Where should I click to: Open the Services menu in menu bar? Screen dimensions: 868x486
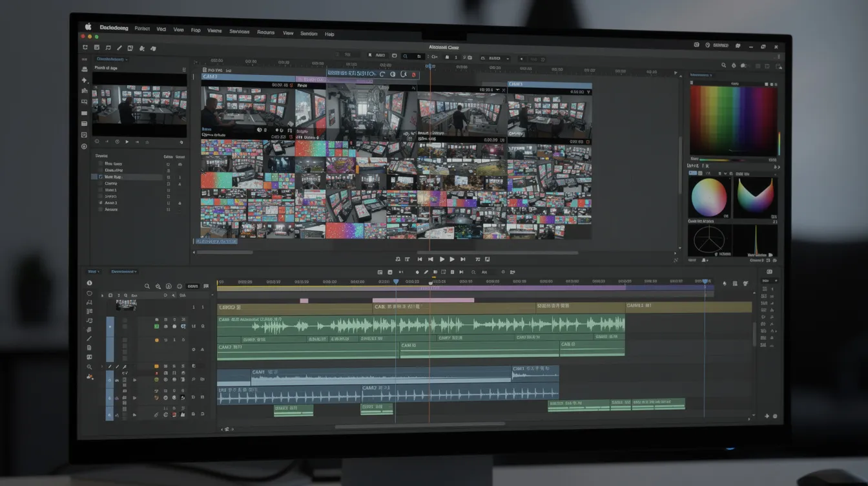pyautogui.click(x=239, y=32)
